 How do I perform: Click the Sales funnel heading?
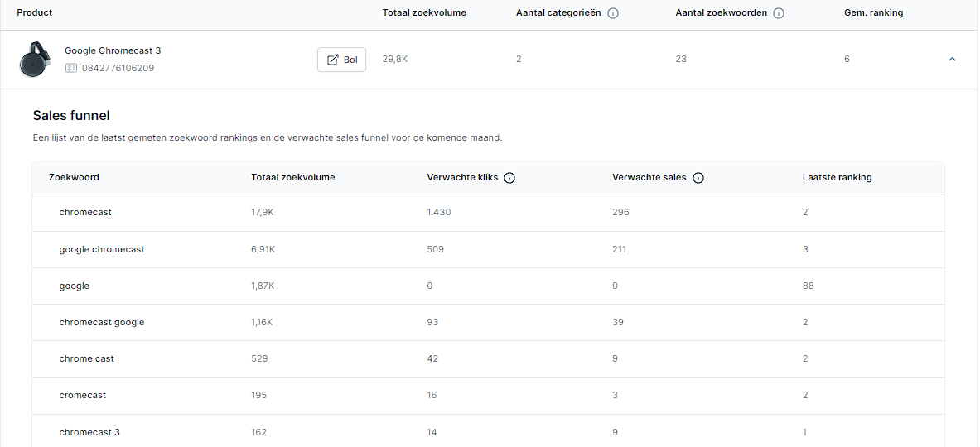(71, 116)
